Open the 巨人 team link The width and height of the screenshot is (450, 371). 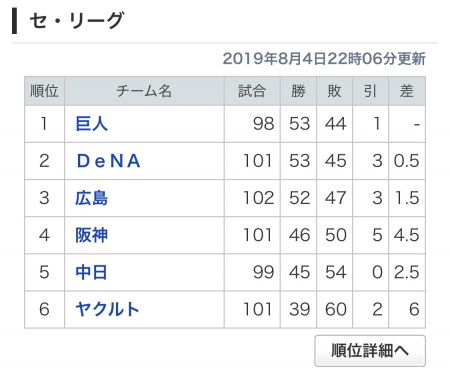(x=92, y=124)
